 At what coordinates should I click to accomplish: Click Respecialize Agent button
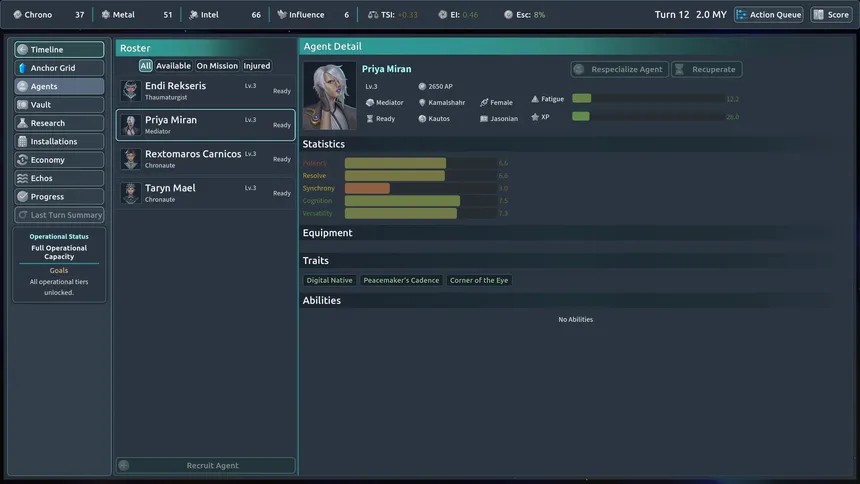tap(619, 69)
